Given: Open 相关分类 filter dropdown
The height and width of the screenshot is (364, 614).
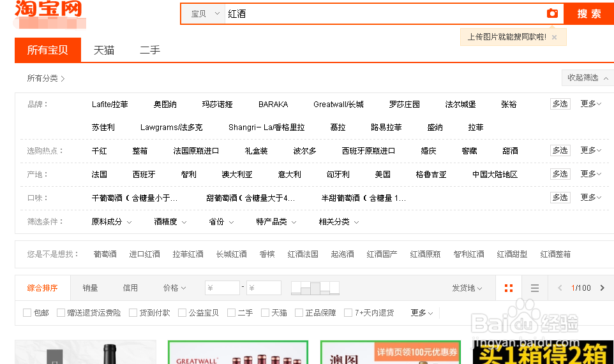Looking at the screenshot, I should pyautogui.click(x=339, y=222).
